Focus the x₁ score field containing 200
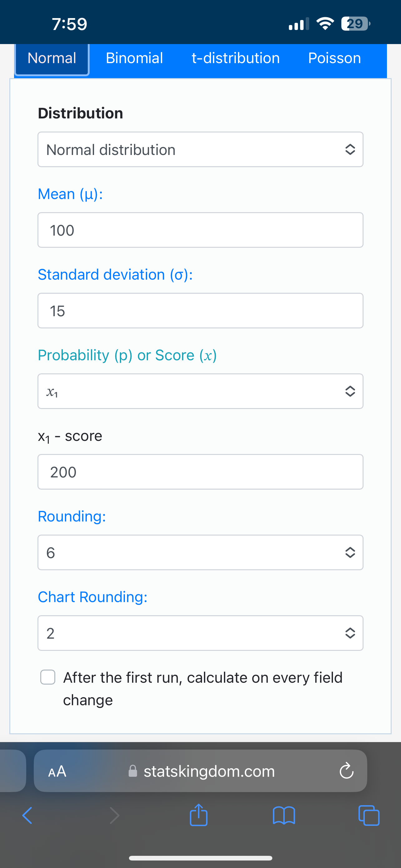 pos(200,472)
